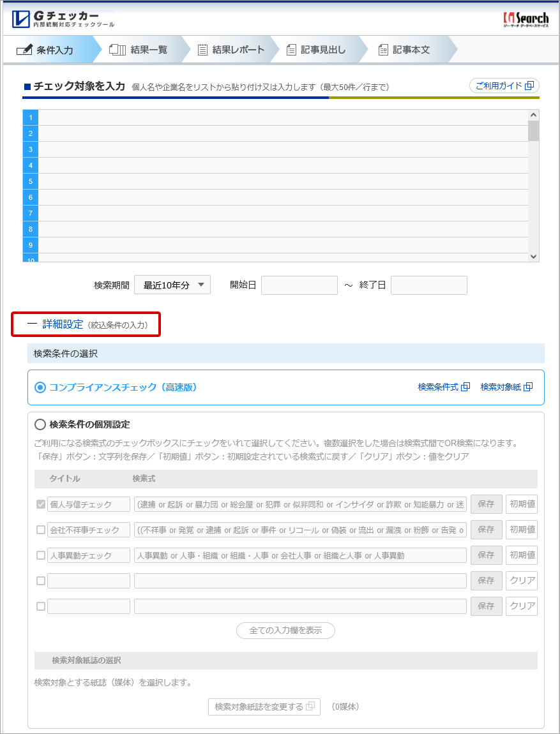The image size is (560, 734).
Task: Click 全ての入力欄を表示 button
Action: (x=285, y=631)
